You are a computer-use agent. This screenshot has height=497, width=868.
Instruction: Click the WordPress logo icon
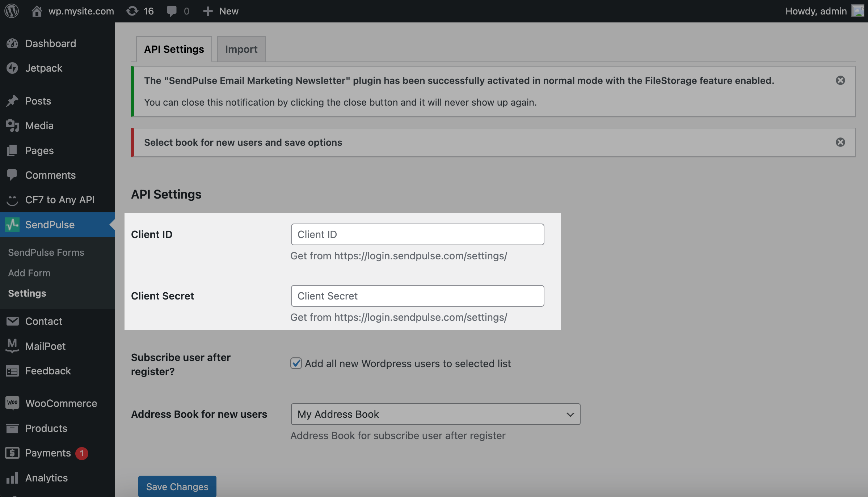[12, 11]
